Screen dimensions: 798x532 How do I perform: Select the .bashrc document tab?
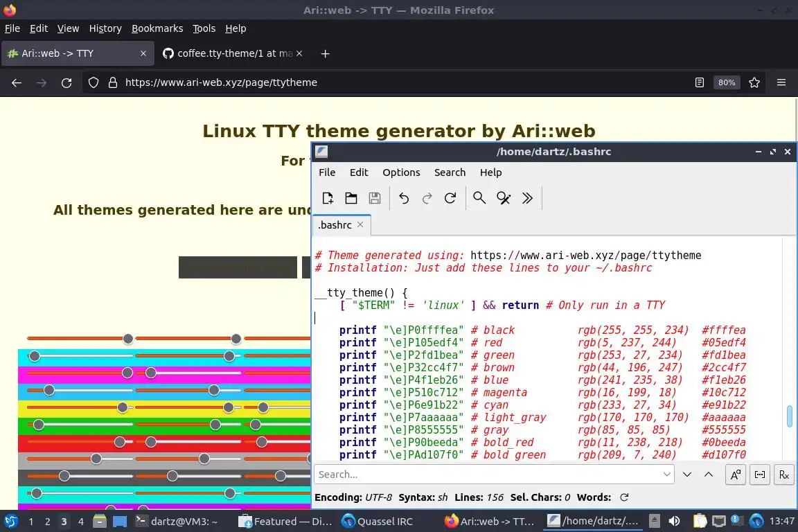[335, 225]
